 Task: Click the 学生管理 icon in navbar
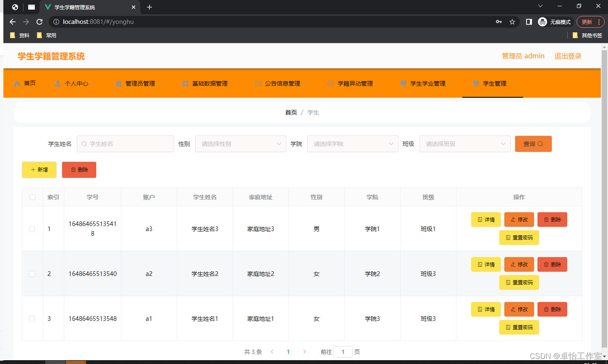[x=476, y=83]
